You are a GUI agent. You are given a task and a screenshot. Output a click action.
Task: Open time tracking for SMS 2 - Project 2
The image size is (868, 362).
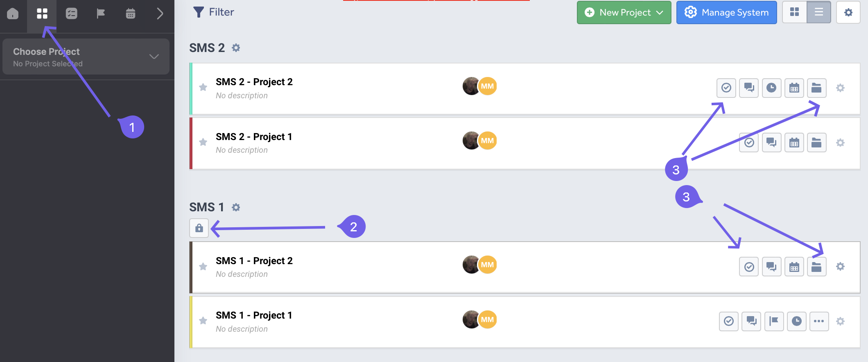click(771, 88)
